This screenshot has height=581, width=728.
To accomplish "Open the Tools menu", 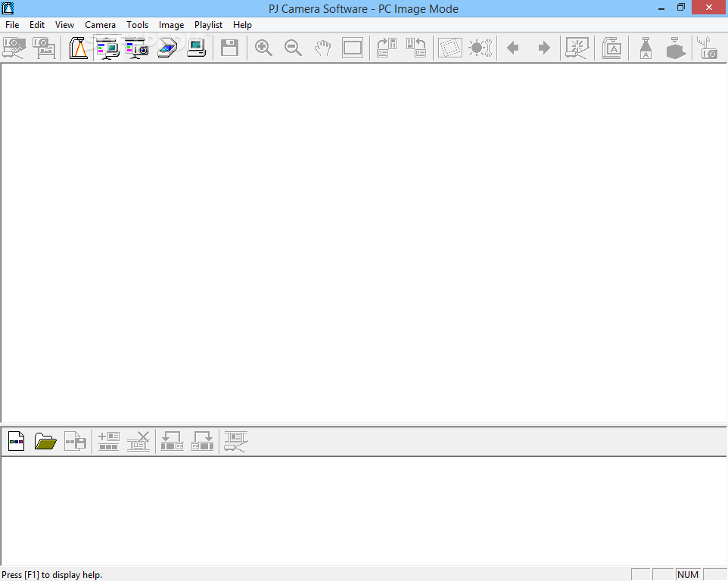I will click(137, 25).
